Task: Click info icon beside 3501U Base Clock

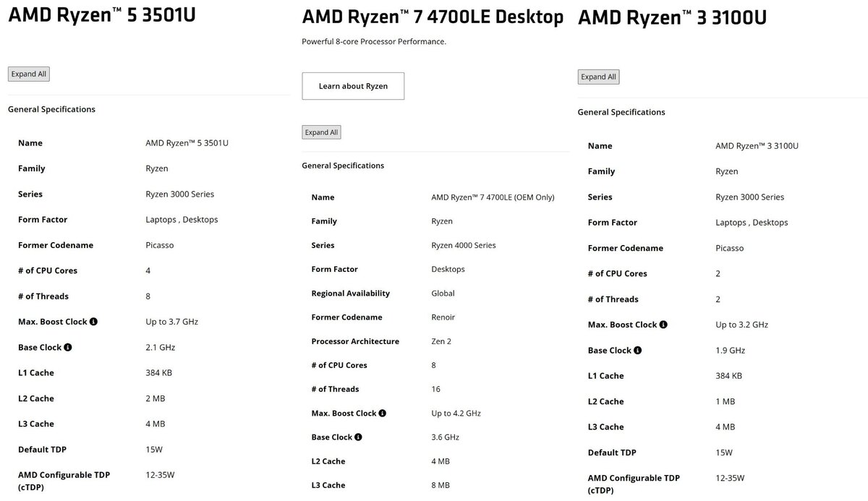Action: coord(68,347)
